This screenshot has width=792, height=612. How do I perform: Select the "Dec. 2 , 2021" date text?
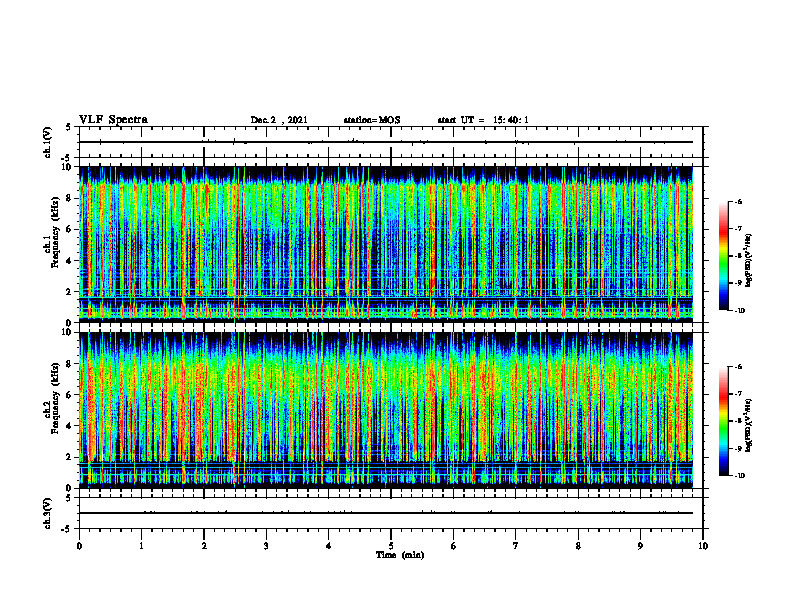tap(279, 120)
